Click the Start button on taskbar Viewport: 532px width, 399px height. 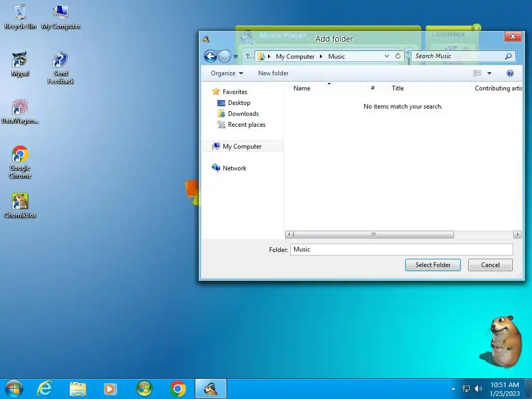[14, 389]
